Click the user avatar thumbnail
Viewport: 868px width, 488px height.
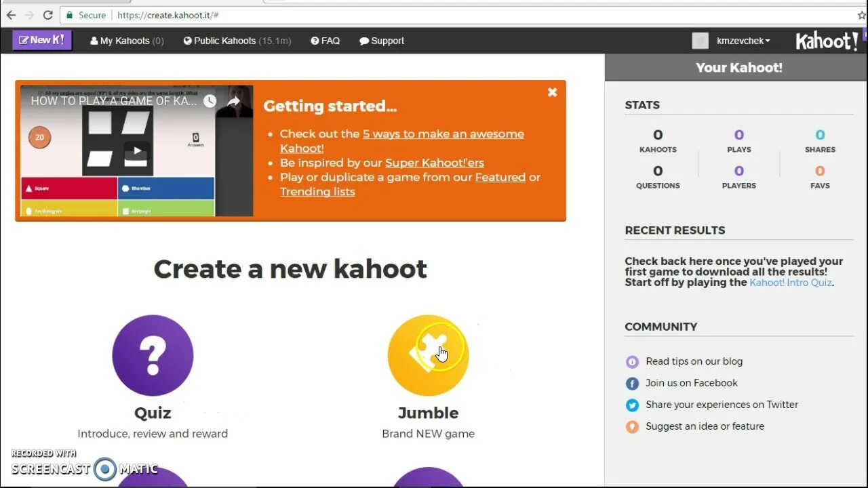tap(701, 41)
